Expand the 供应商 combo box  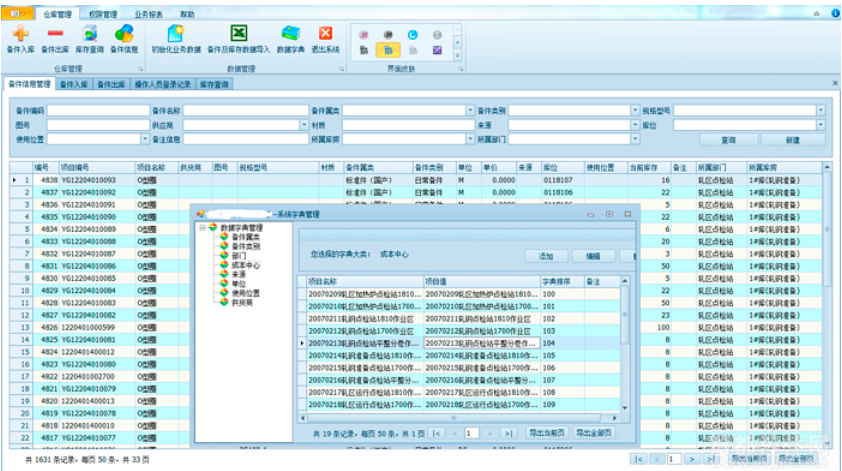click(302, 125)
